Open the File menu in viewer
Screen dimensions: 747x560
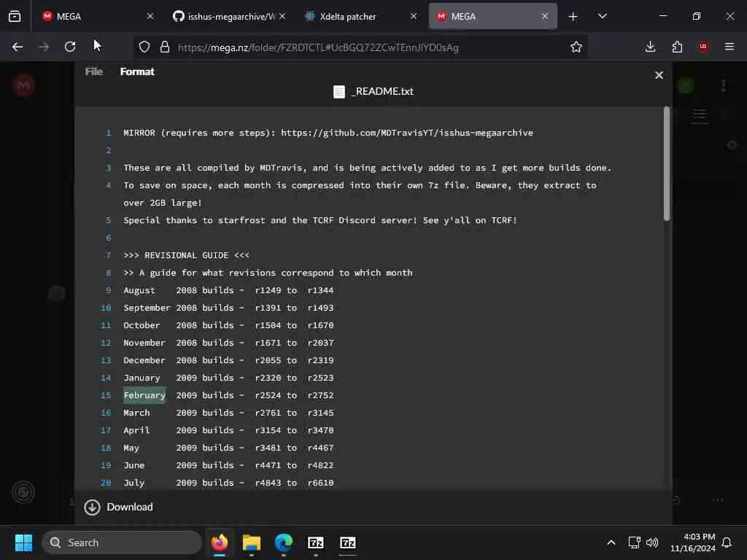[94, 71]
